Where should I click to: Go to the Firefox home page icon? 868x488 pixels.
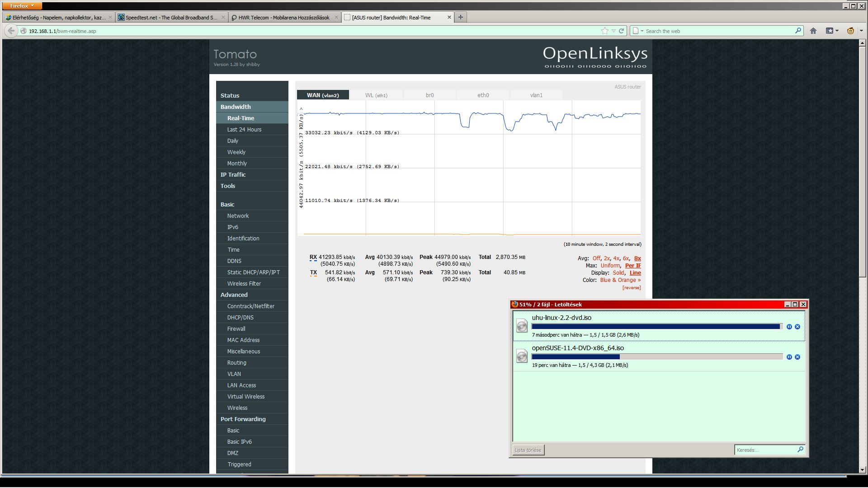click(813, 31)
